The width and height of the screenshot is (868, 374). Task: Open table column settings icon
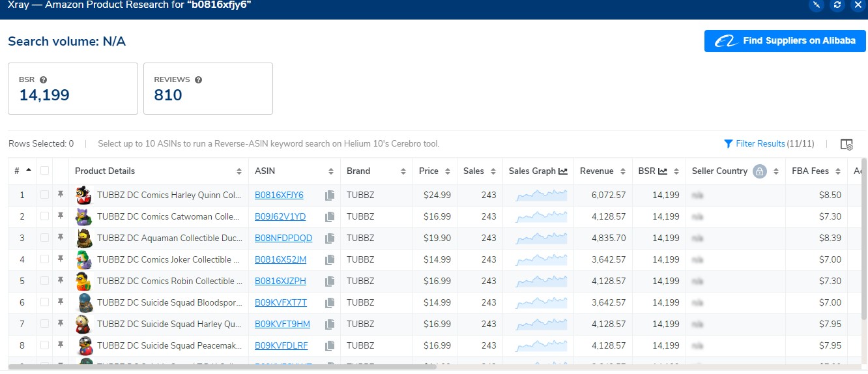pyautogui.click(x=846, y=144)
